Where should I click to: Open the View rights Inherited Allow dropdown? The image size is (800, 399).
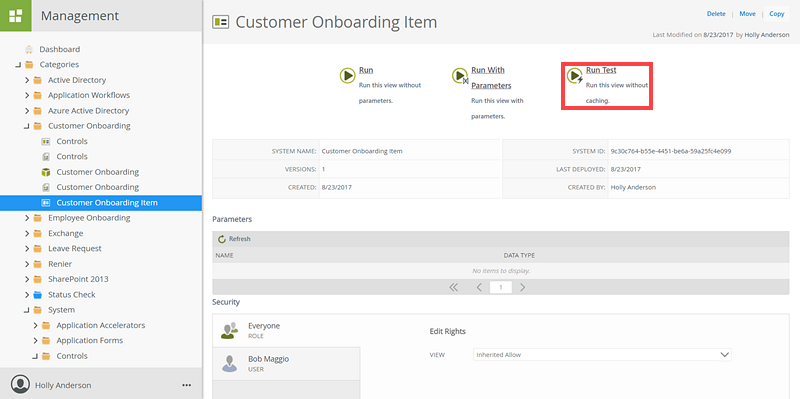coord(602,355)
